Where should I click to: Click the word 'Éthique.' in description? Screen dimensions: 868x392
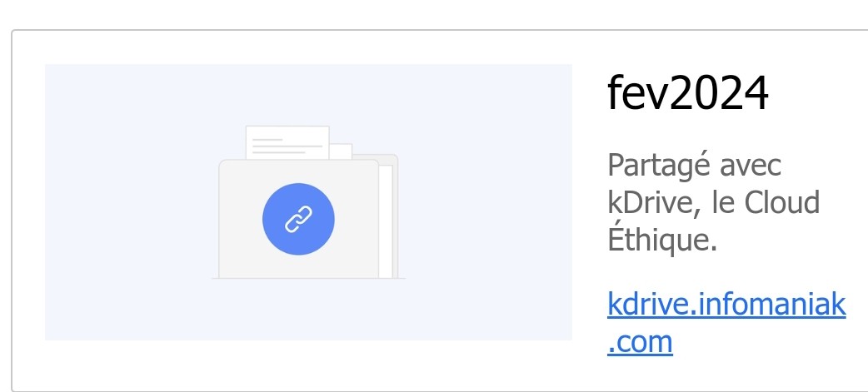662,240
